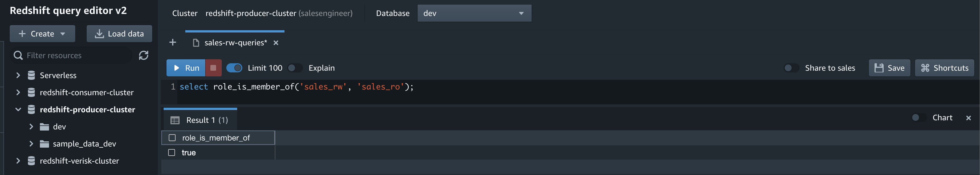Open the Database dev dropdown

(474, 13)
